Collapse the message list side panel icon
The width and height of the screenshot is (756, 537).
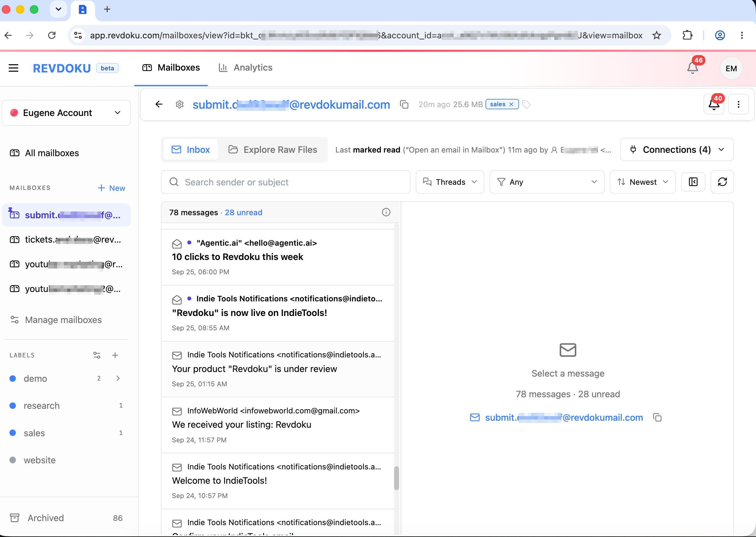click(x=693, y=182)
